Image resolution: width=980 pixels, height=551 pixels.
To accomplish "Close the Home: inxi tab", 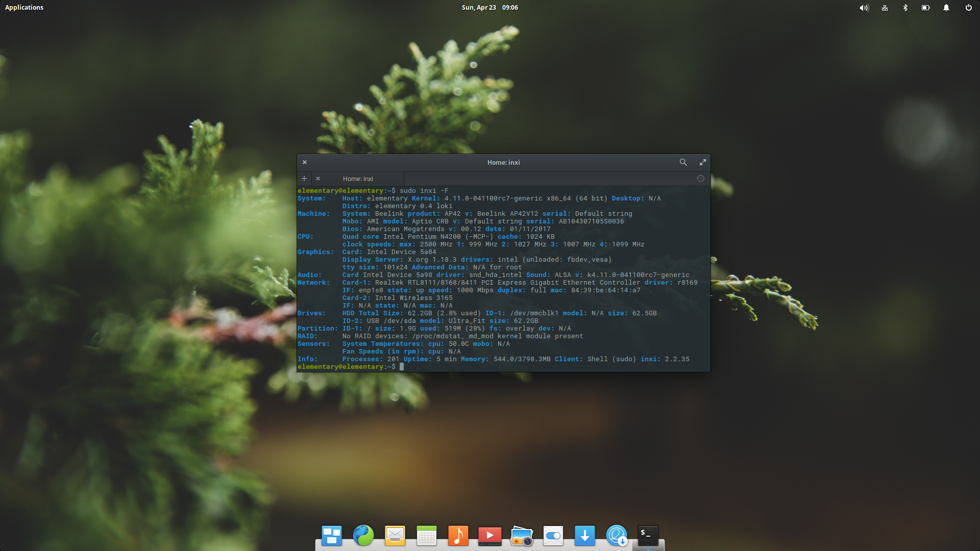I will tap(318, 179).
